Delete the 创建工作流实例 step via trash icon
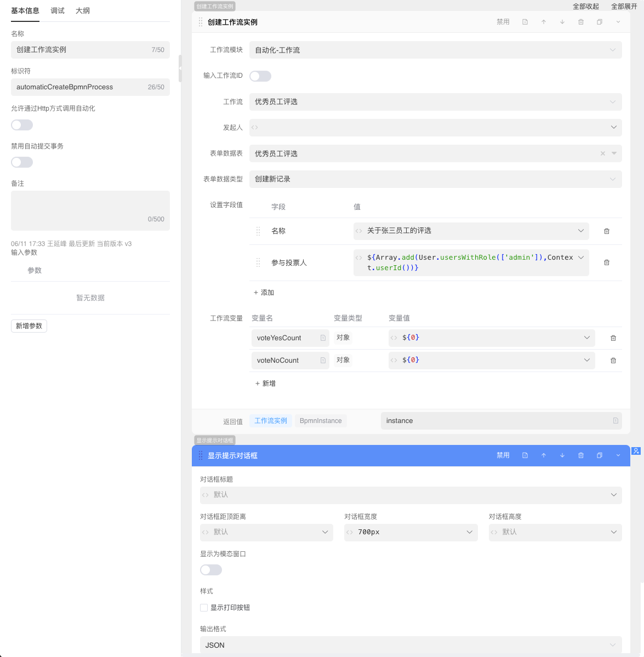The height and width of the screenshot is (657, 644). (x=581, y=22)
